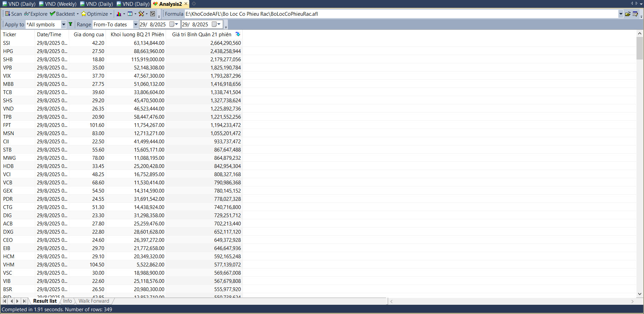Run the Scan command

pos(13,14)
